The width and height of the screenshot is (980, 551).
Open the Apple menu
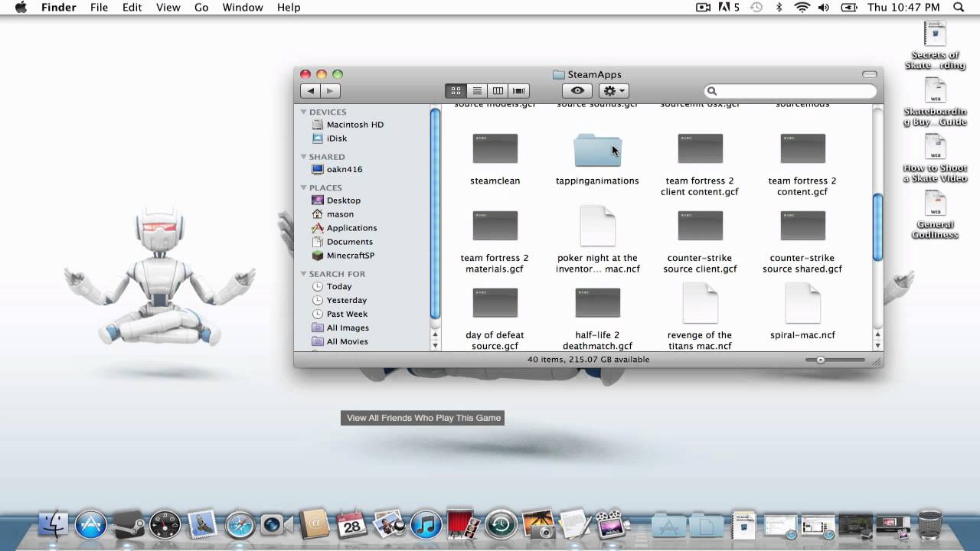click(21, 8)
